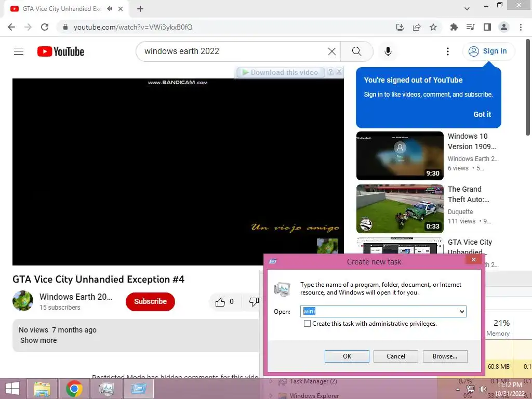This screenshot has width=532, height=399.
Task: Start voice search with the microphone
Action: (388, 51)
